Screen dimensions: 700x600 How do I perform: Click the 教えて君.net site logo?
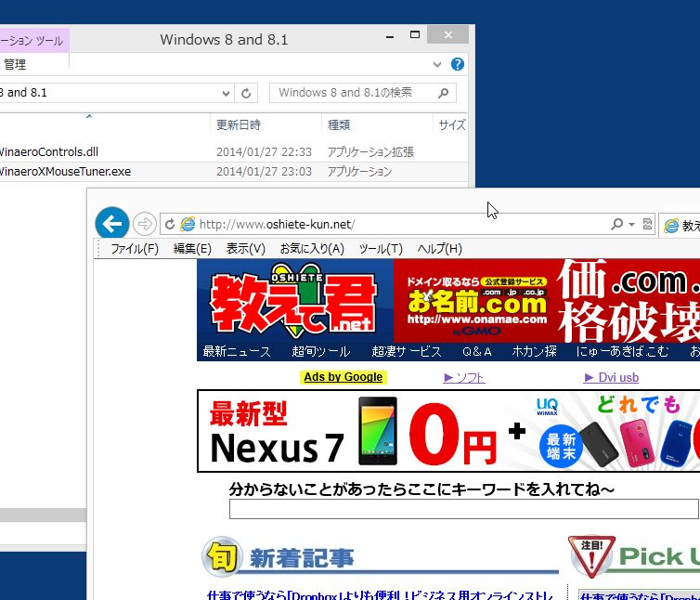click(x=294, y=300)
